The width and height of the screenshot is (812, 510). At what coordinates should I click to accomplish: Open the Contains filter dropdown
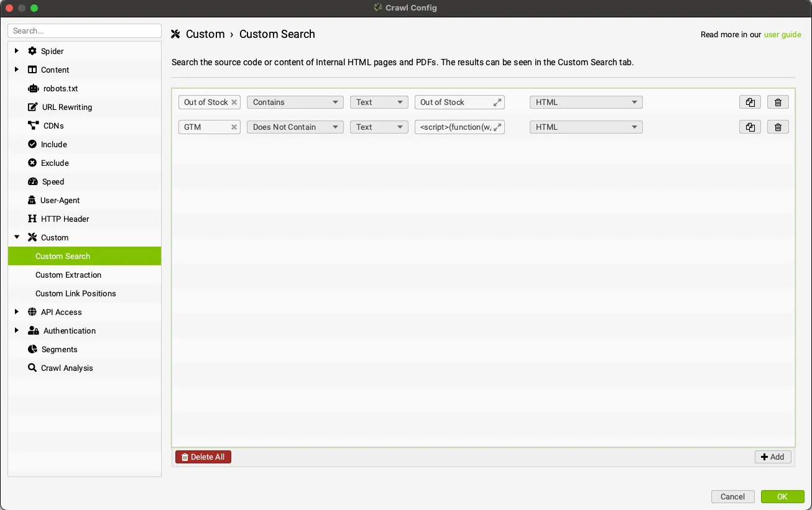pos(295,102)
